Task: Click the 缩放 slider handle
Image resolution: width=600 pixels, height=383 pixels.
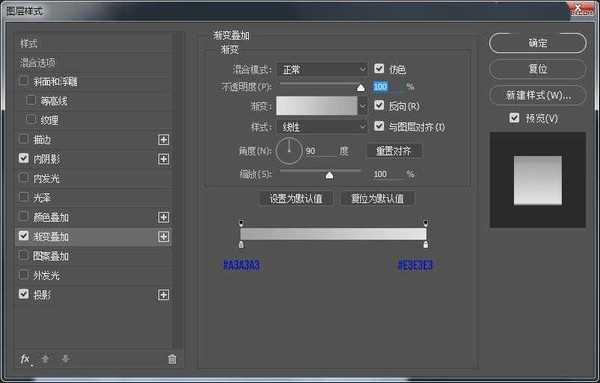Action: (329, 175)
